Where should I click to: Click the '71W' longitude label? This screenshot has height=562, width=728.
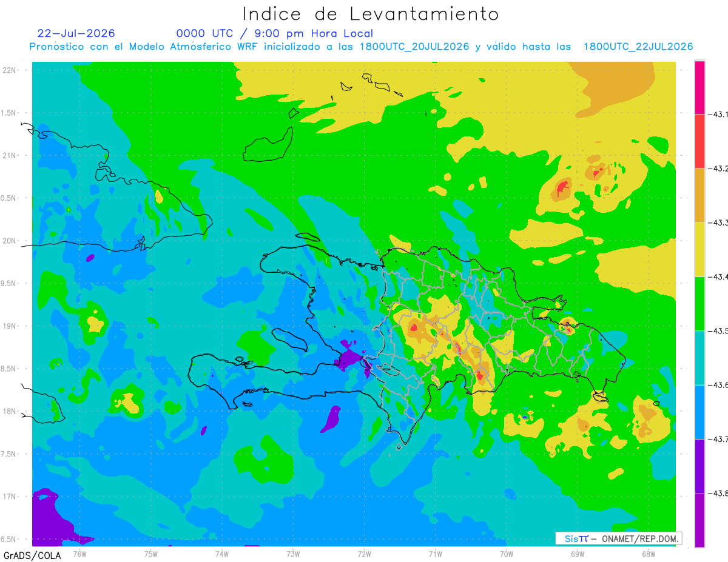435,554
